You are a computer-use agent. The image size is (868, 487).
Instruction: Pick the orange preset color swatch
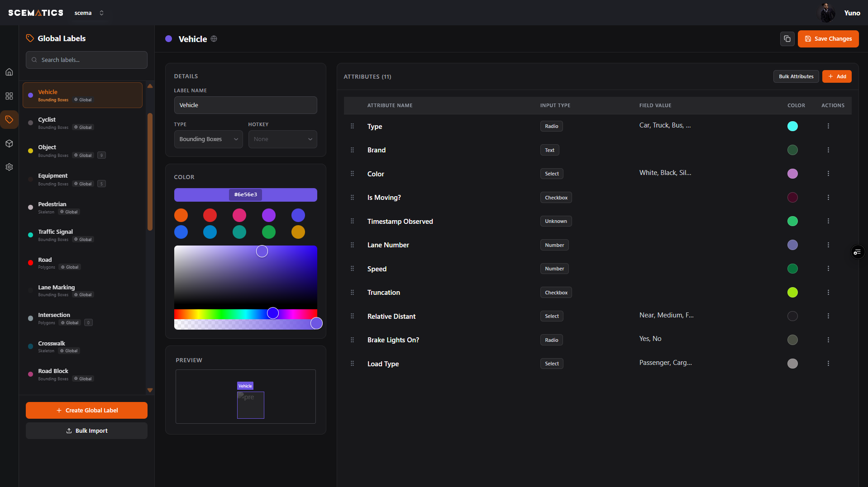(x=181, y=215)
